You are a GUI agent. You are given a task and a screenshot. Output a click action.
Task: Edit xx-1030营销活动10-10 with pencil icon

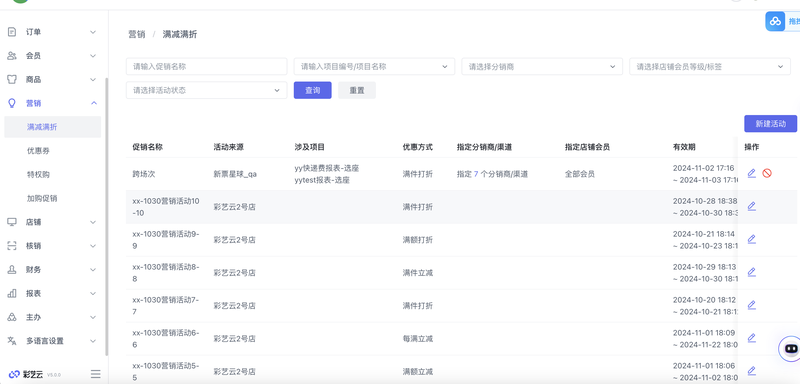[751, 207]
